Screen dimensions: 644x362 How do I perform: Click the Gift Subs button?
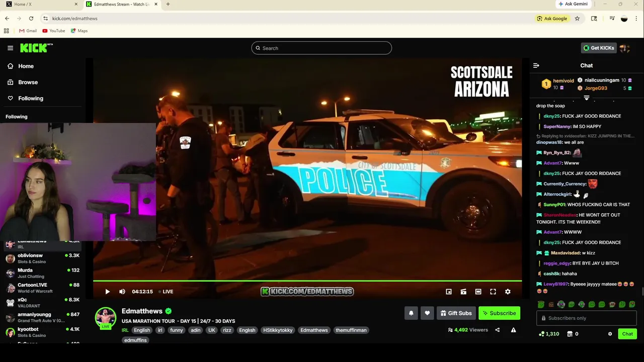(x=456, y=313)
